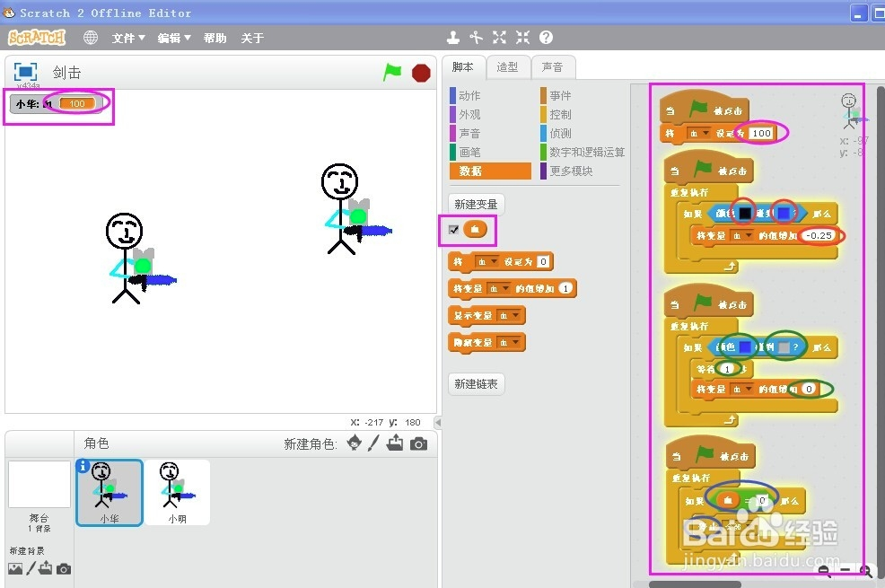Viewport: 885px width, 588px height.
Task: Edit the -0.25 value field
Action: tap(819, 235)
